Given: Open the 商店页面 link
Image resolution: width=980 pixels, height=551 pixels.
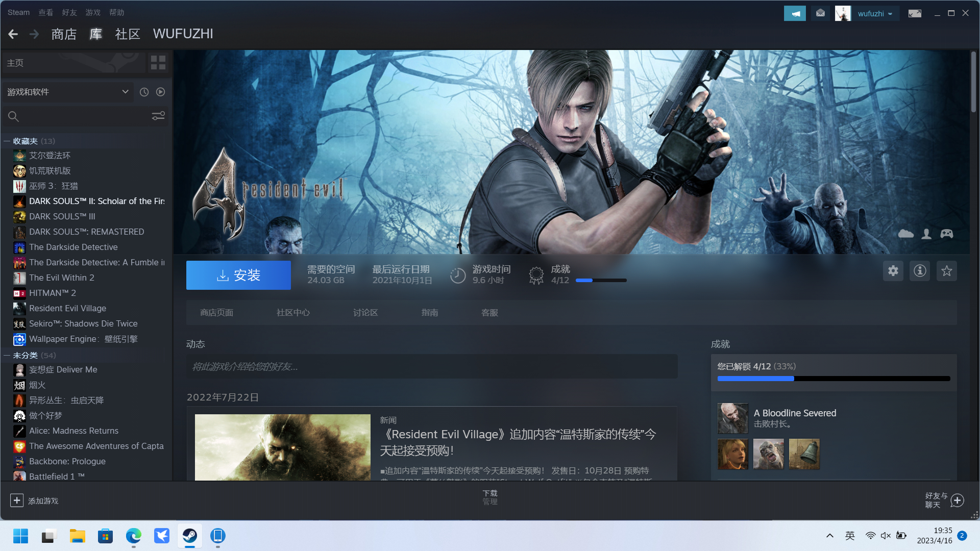Looking at the screenshot, I should (216, 313).
